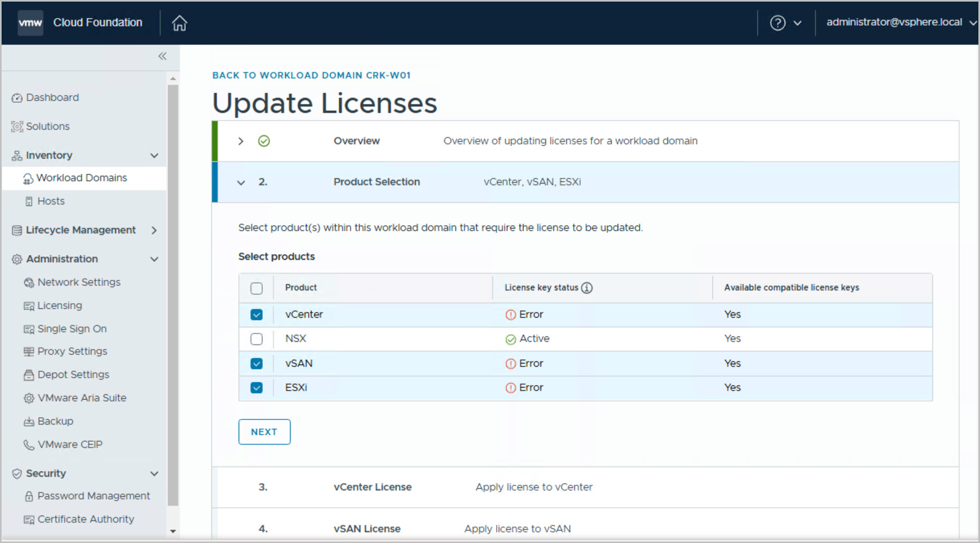Click the License key status info icon
The height and width of the screenshot is (543, 980).
[587, 288]
